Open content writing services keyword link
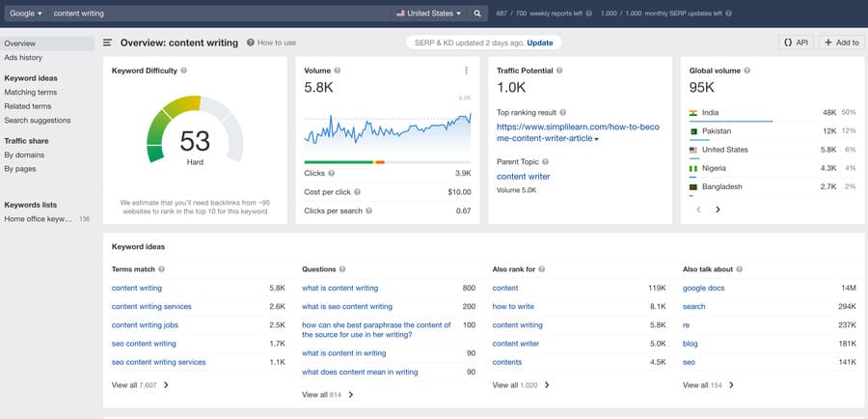The height and width of the screenshot is (419, 868). tap(151, 306)
